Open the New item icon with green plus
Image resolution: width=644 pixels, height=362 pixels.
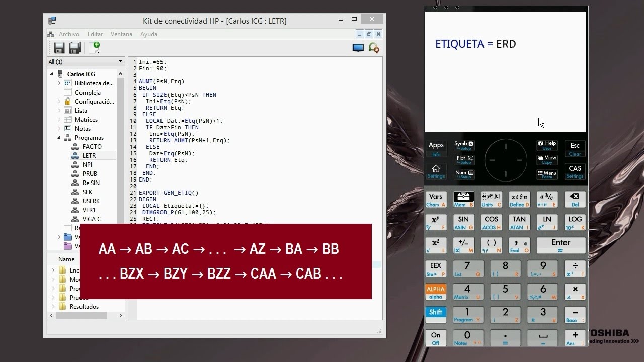[94, 48]
